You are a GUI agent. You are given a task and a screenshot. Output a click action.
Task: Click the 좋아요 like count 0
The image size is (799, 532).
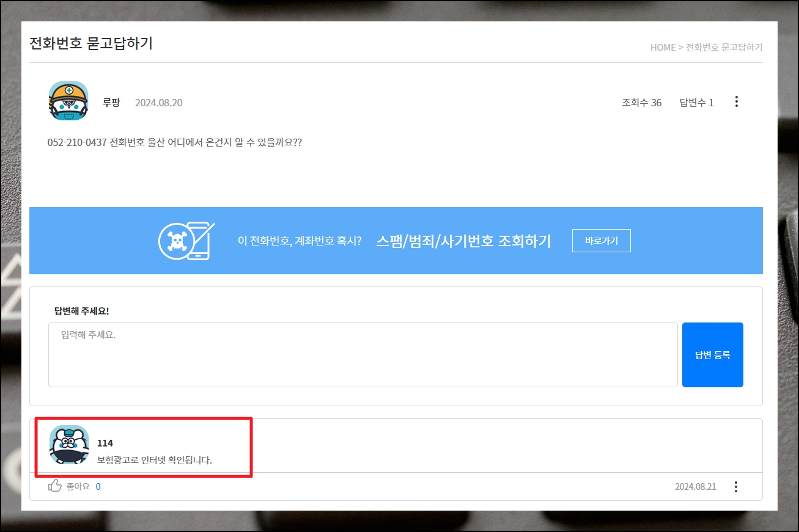click(x=98, y=487)
